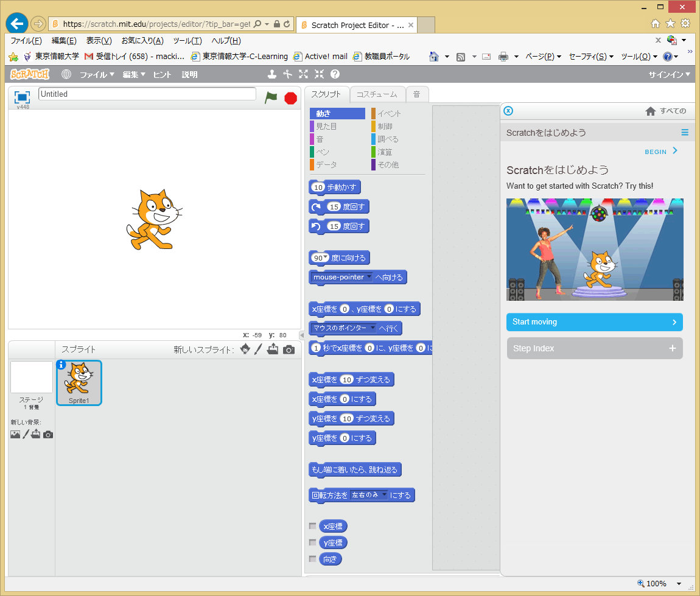
Task: Open サインイン dropdown
Action: (669, 74)
